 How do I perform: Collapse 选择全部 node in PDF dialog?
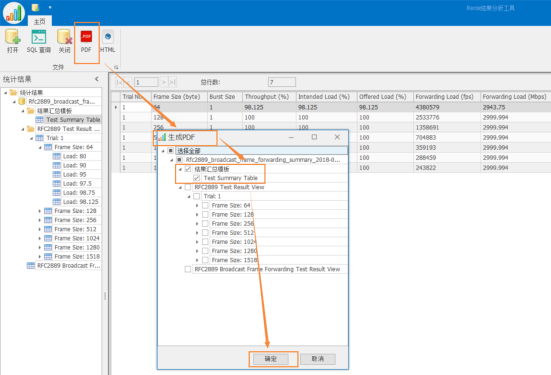[163, 151]
